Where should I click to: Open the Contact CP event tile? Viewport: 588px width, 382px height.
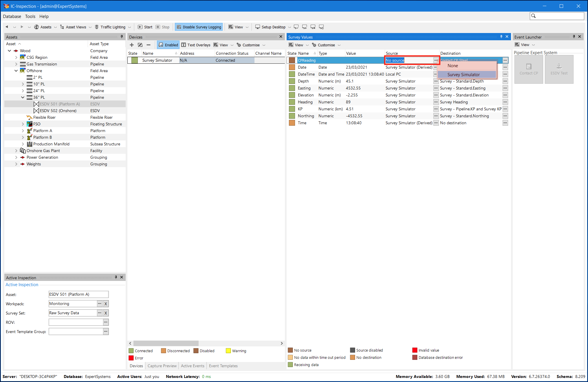click(528, 70)
